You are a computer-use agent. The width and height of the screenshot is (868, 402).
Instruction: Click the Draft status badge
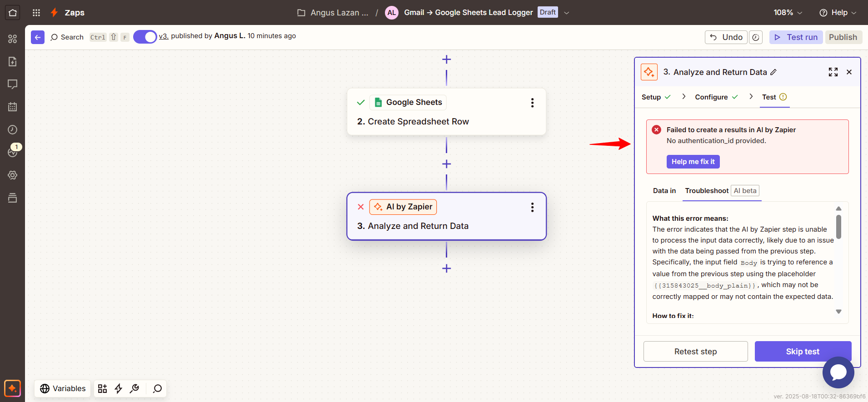click(x=548, y=12)
